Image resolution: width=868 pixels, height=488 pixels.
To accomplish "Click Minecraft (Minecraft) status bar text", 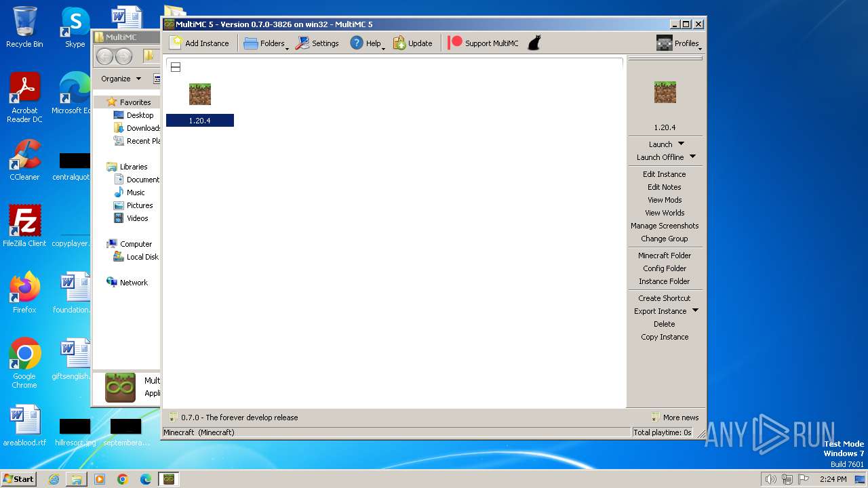I will (x=199, y=432).
